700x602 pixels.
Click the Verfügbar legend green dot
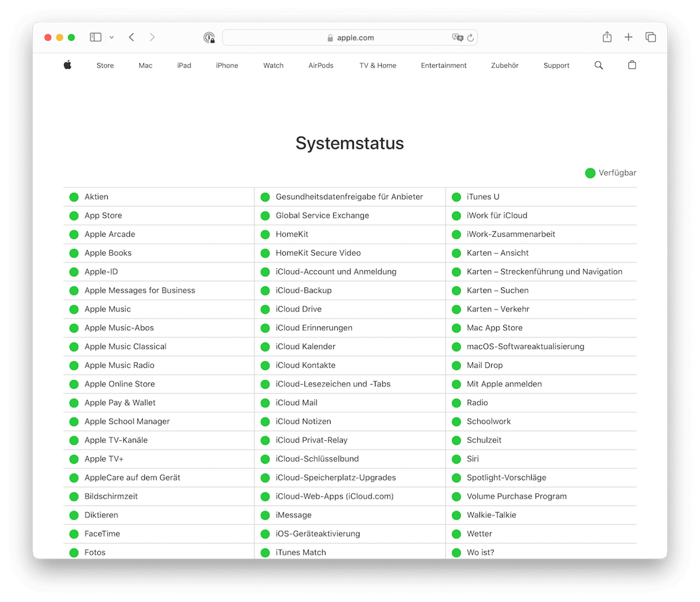(x=590, y=173)
